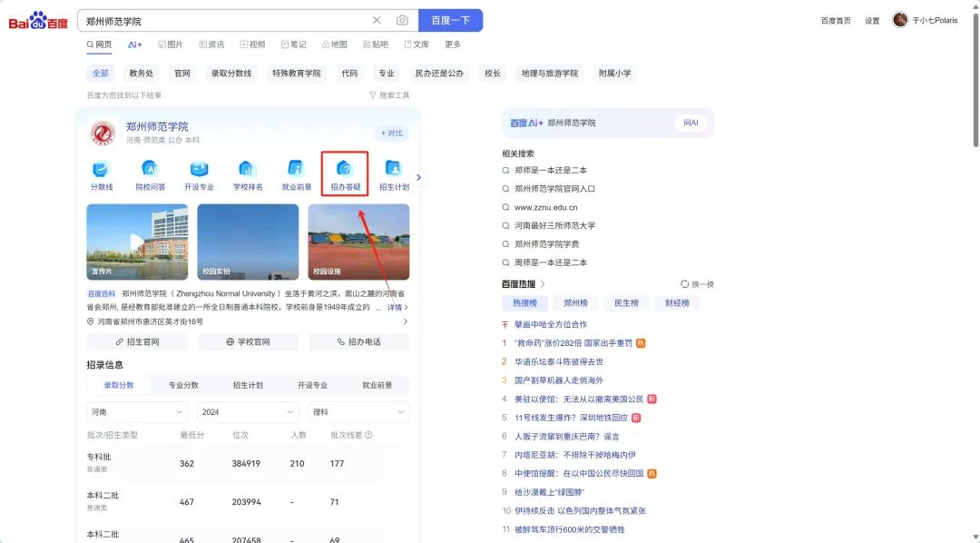Click the university emblem logo

point(103,133)
